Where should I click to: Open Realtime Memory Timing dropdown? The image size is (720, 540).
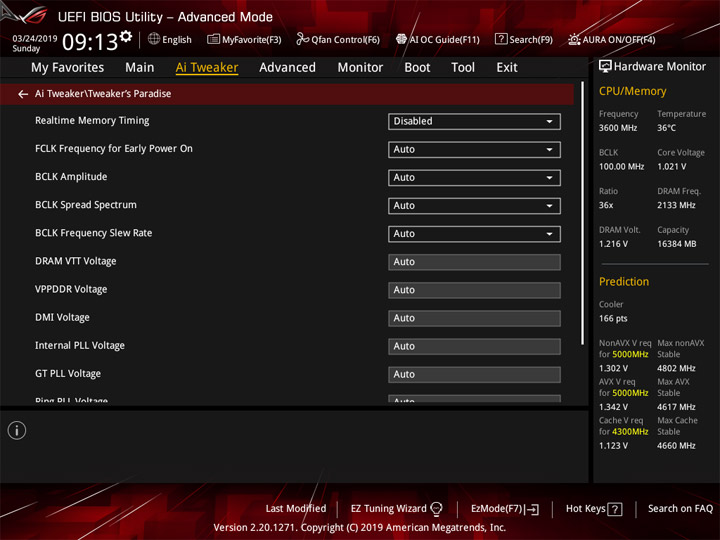coord(474,121)
